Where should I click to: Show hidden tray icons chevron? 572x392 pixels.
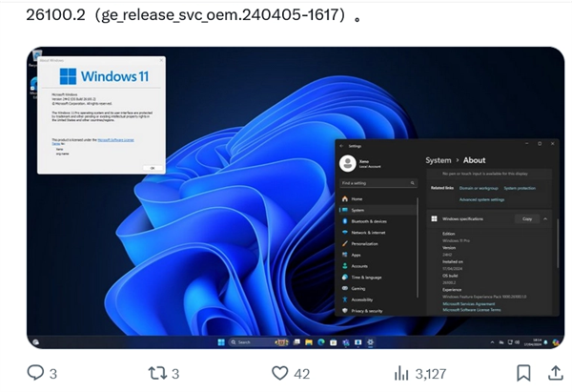coord(492,342)
